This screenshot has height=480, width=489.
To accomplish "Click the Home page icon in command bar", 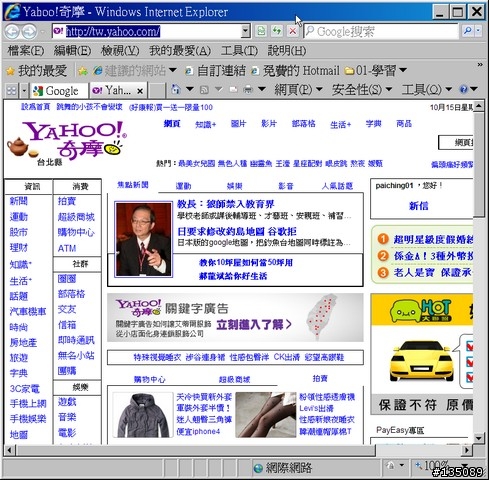I will point(176,89).
